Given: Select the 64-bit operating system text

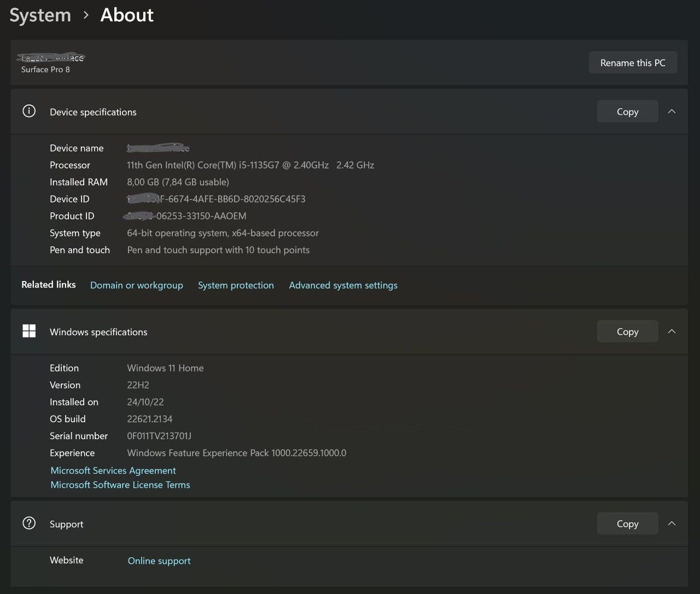Looking at the screenshot, I should pyautogui.click(x=223, y=233).
